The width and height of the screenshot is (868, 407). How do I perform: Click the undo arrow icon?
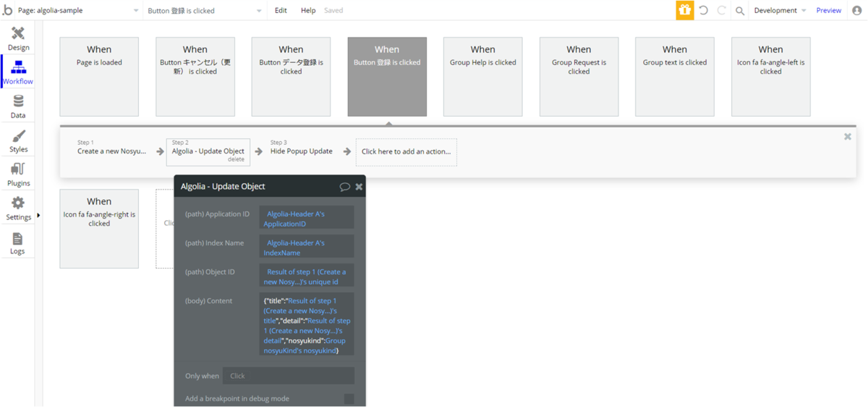pyautogui.click(x=703, y=10)
